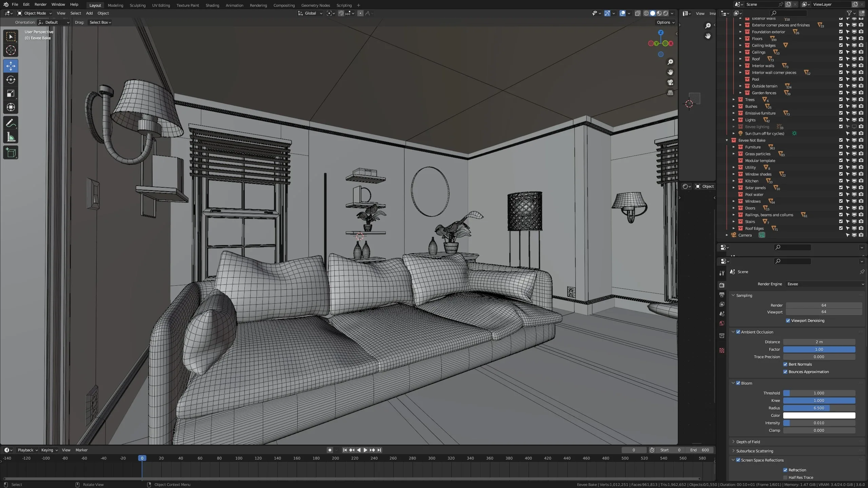Screen dimensions: 868x488
Task: Select the Rotate tool
Action: click(11, 80)
